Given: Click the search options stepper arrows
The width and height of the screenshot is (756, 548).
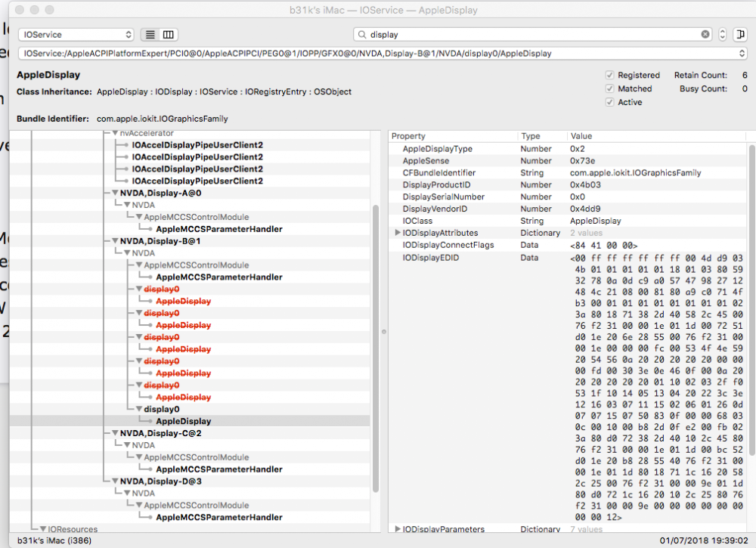Looking at the screenshot, I should coord(722,34).
